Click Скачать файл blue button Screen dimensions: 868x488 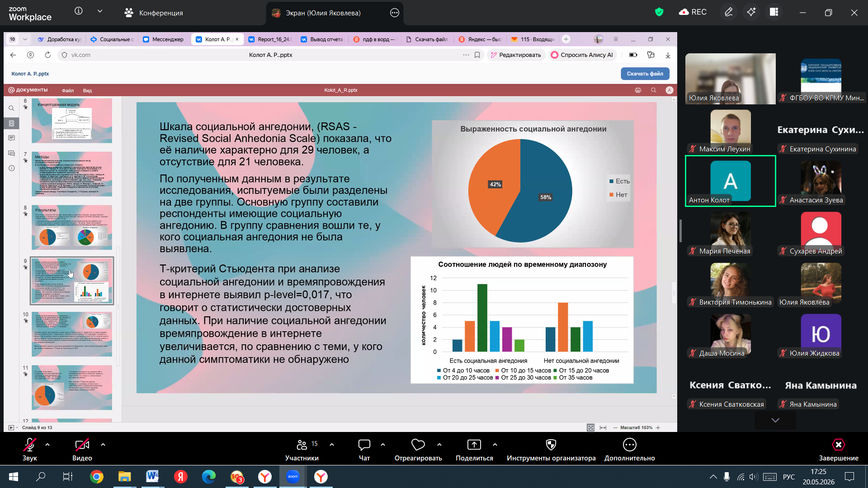coord(645,74)
